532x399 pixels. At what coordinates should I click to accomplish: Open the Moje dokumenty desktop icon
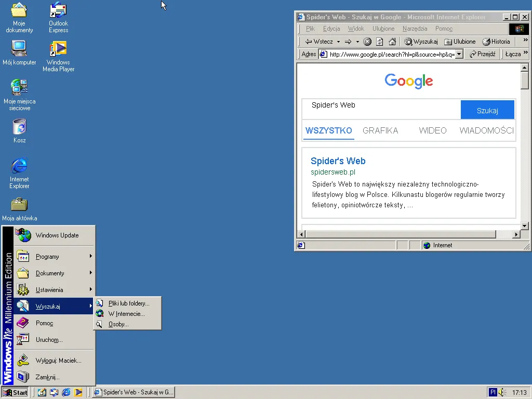point(19,18)
